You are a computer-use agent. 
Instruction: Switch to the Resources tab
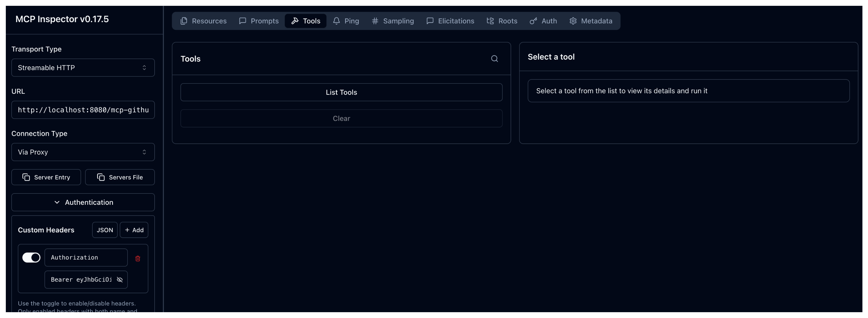(203, 21)
